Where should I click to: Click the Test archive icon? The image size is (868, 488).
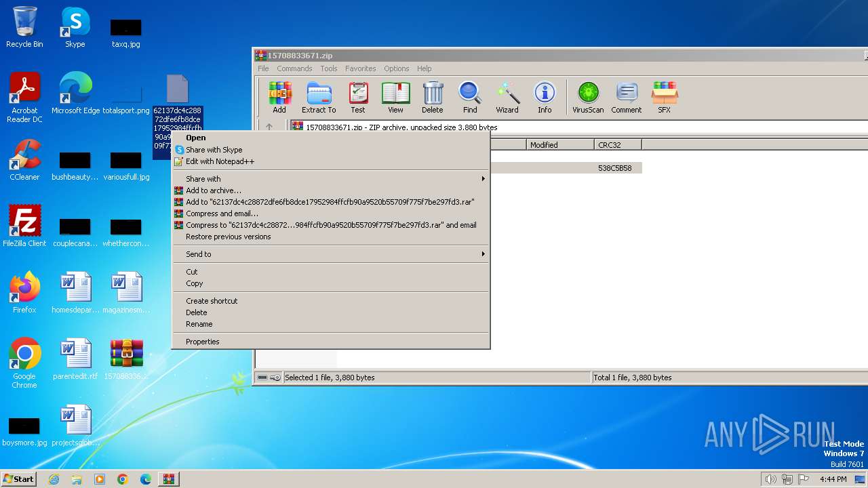click(358, 98)
